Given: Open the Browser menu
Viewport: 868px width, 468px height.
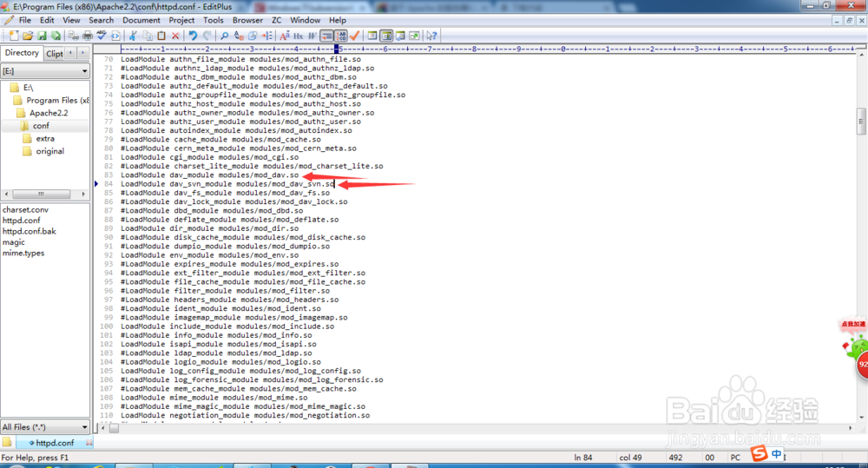Looking at the screenshot, I should pos(247,20).
